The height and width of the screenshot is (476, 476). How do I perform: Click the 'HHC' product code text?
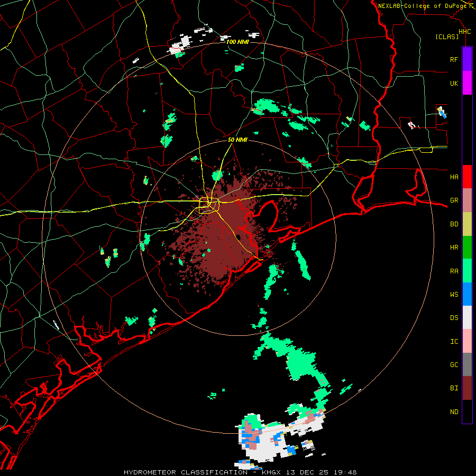tap(464, 32)
